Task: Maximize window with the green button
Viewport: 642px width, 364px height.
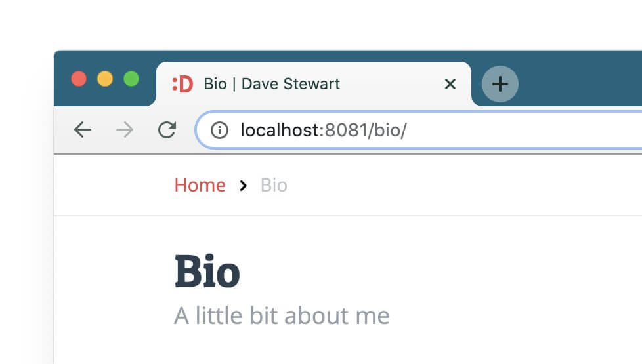Action: click(x=131, y=79)
